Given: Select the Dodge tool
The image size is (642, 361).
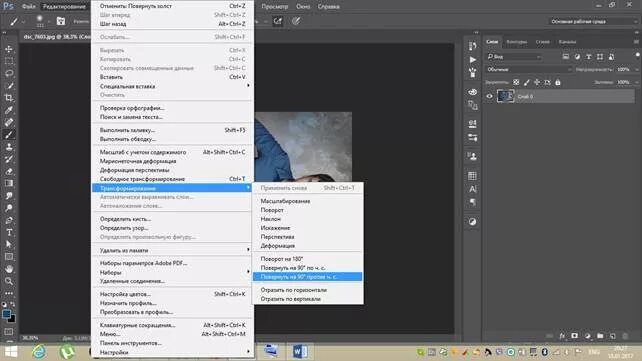Looking at the screenshot, I should [x=9, y=208].
